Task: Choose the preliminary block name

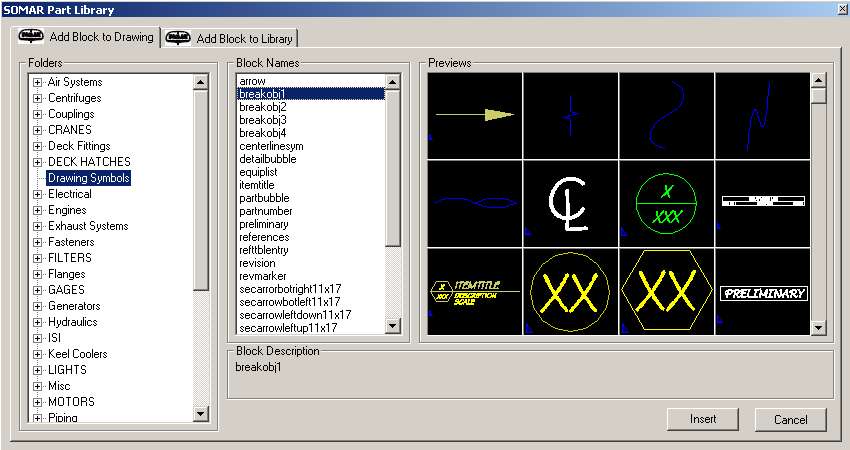Action: click(264, 224)
